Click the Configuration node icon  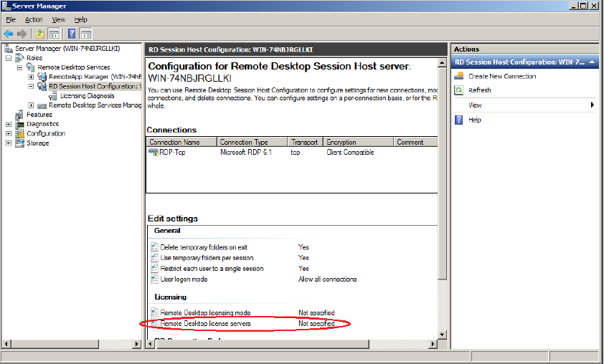tap(19, 133)
